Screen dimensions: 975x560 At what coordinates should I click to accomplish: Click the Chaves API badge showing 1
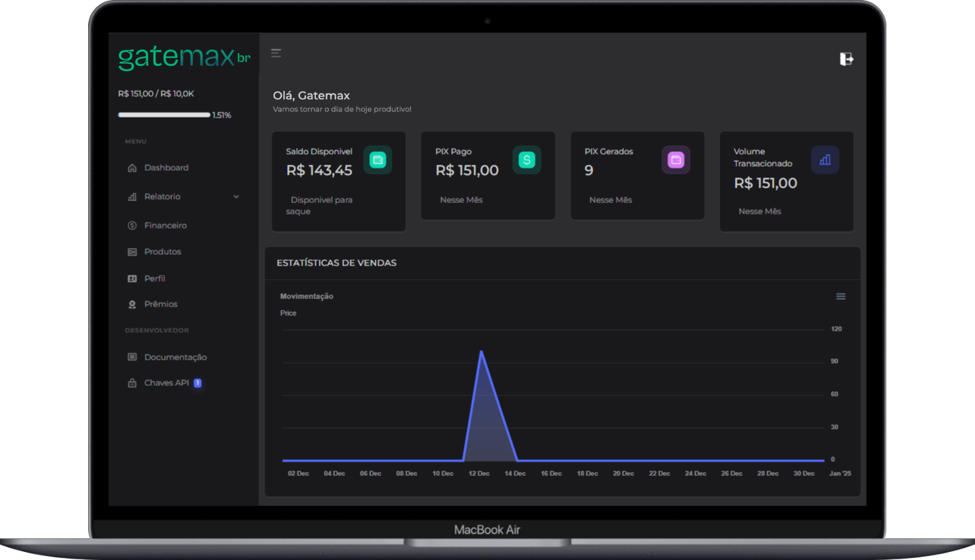point(198,383)
